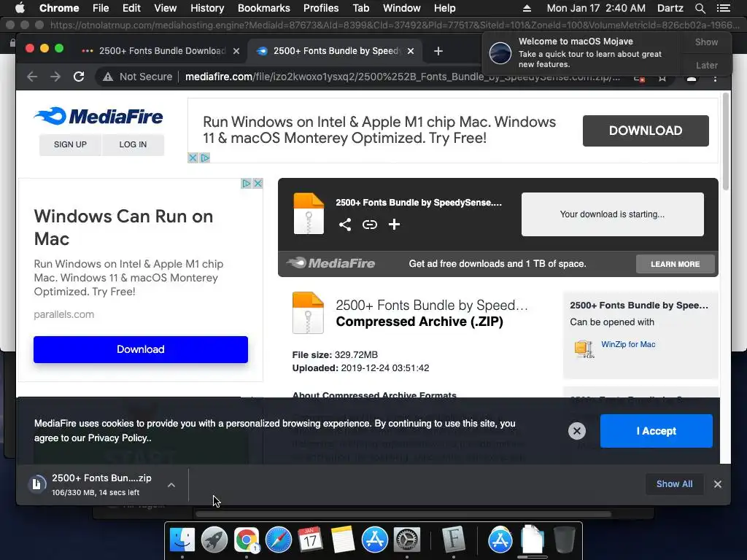This screenshot has height=560, width=747.
Task: Click Show All downloads button
Action: 674,484
